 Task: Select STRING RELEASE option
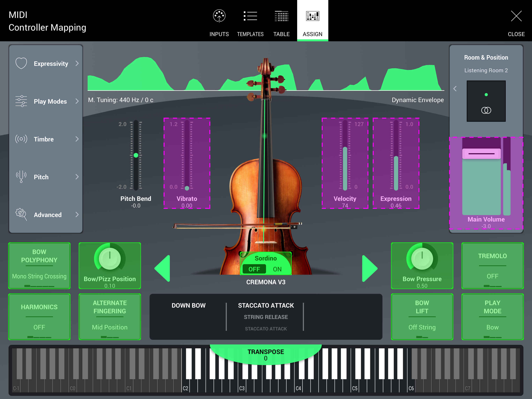coord(266,317)
